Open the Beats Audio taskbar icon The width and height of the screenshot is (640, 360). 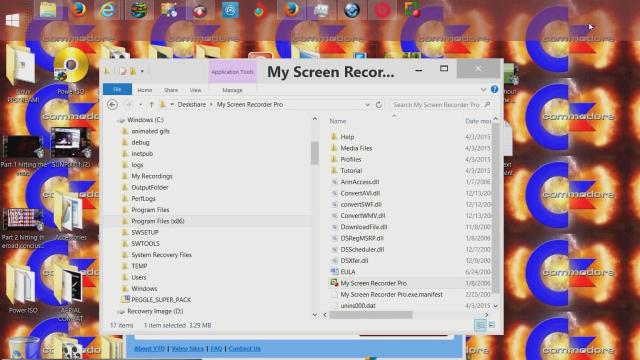pyautogui.click(x=382, y=10)
